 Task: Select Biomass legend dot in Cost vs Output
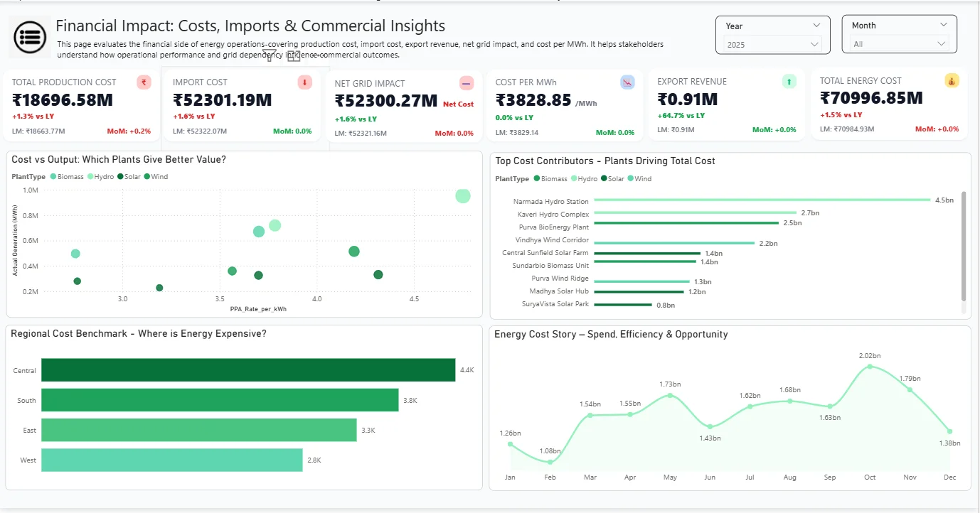click(53, 177)
